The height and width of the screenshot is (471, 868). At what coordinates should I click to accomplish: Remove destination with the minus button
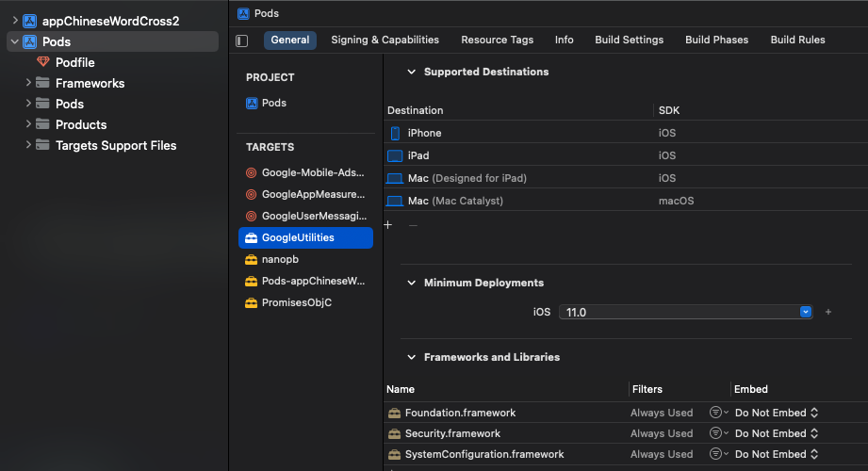click(413, 225)
